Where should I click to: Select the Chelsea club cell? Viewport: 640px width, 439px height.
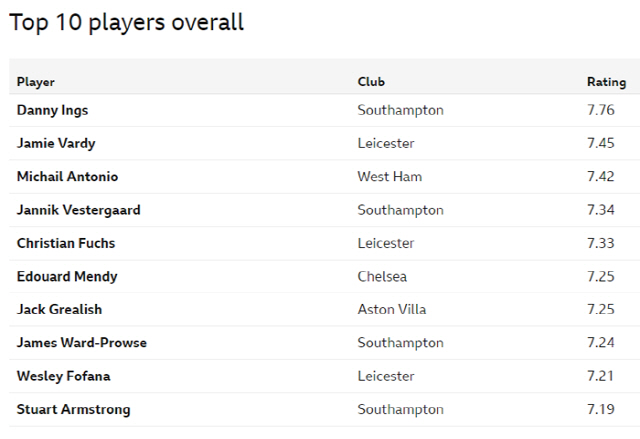click(382, 276)
